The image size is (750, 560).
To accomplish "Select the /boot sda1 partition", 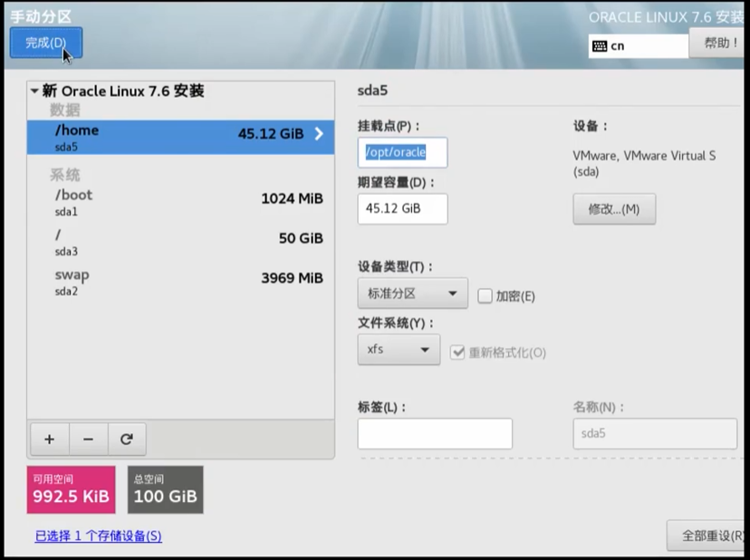I will (x=181, y=201).
